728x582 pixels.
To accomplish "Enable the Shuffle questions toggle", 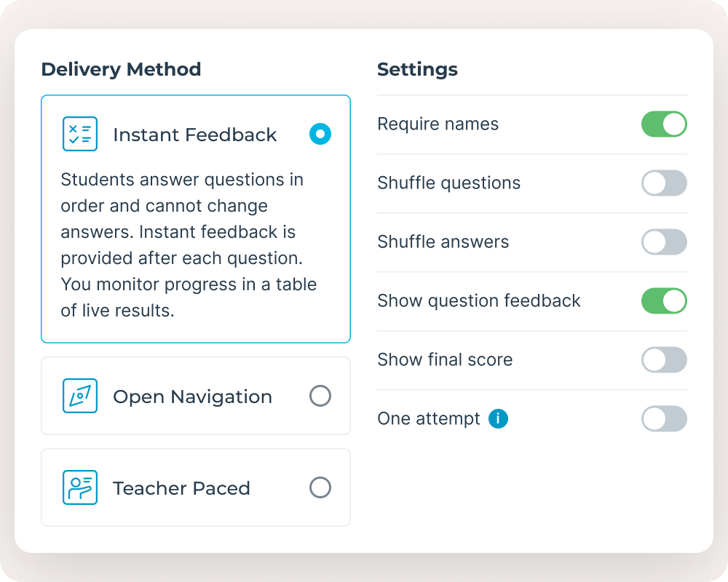I will (664, 183).
